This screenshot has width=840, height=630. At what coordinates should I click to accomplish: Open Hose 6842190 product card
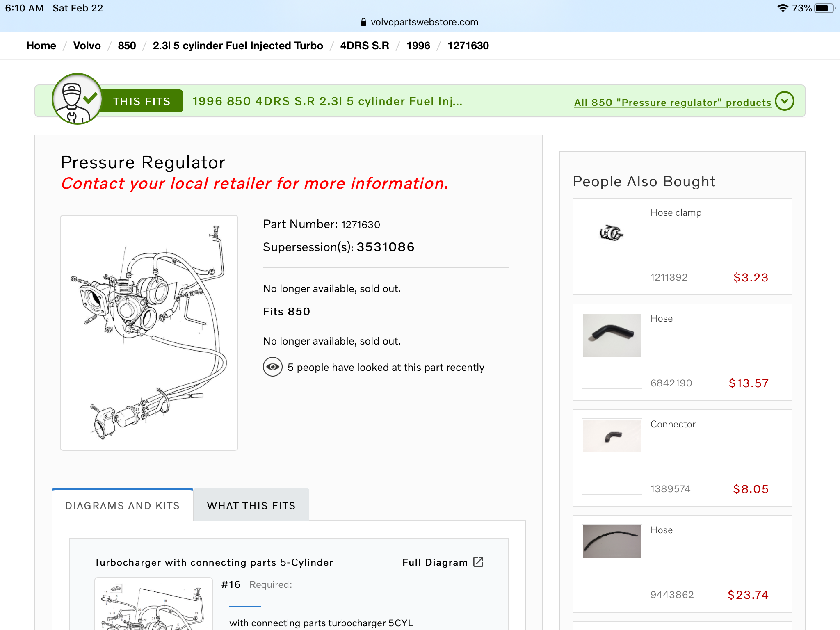tap(682, 352)
